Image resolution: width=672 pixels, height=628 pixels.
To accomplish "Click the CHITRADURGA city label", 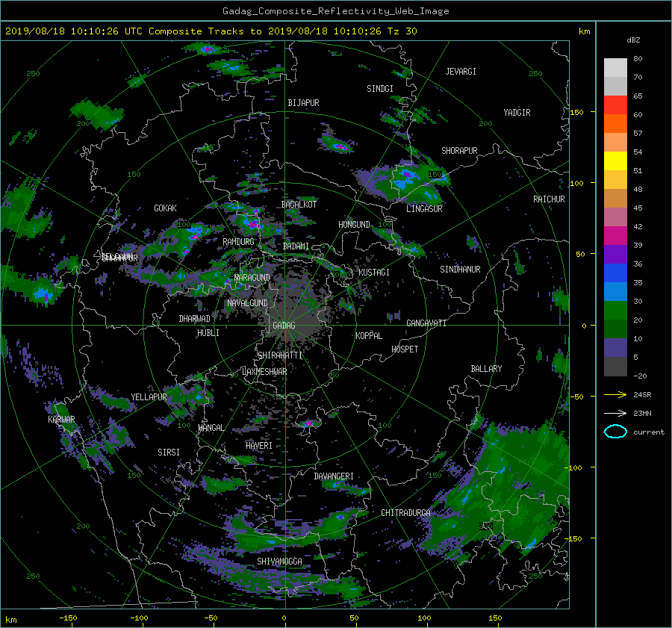I will click(405, 513).
